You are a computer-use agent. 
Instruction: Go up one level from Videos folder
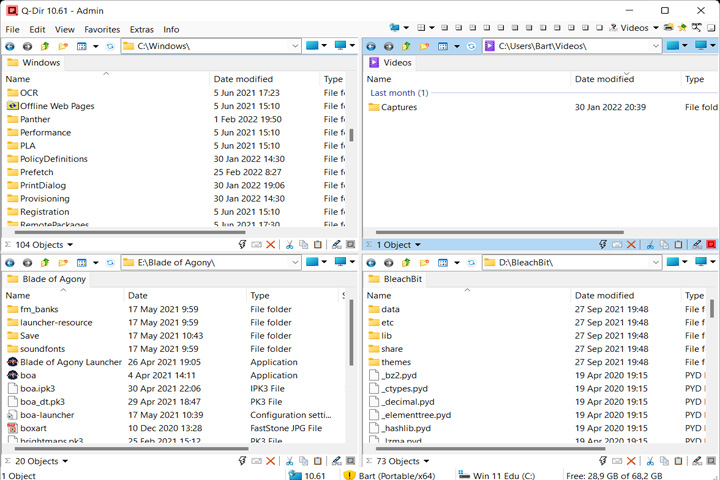coord(406,46)
